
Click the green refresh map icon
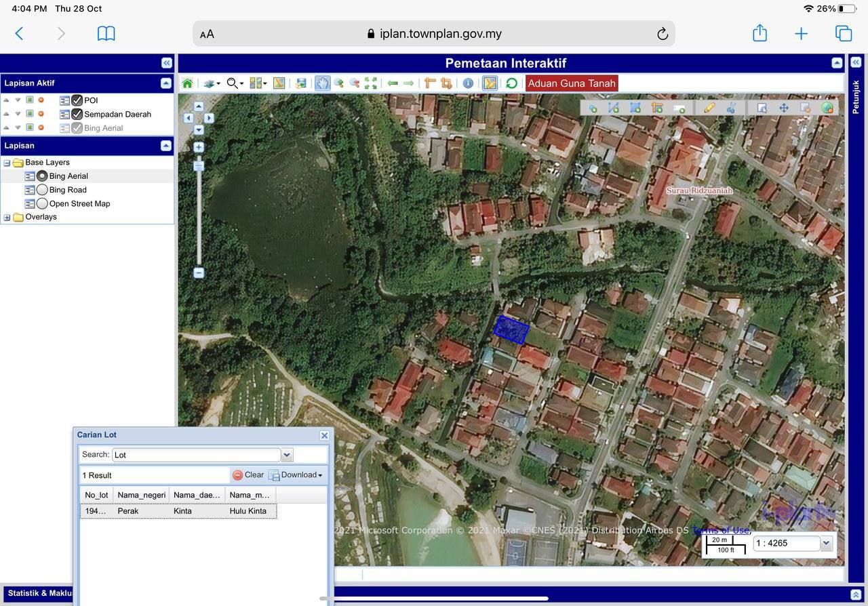(511, 83)
